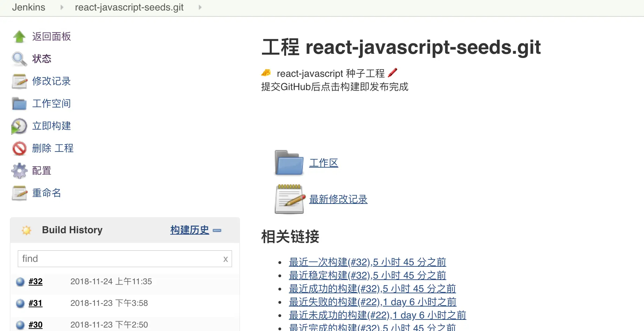Viewport: 644px width, 331px height.
Task: Click the timestamp 2018-11-24 上午11:35
Action: pyautogui.click(x=111, y=281)
